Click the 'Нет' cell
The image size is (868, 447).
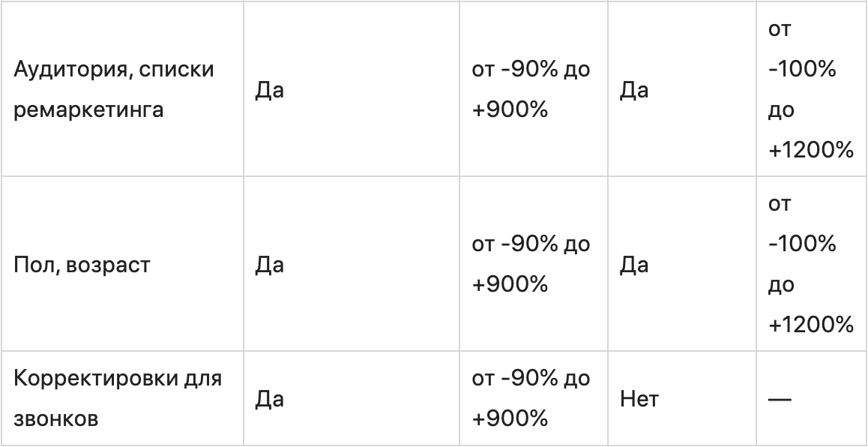click(x=639, y=399)
